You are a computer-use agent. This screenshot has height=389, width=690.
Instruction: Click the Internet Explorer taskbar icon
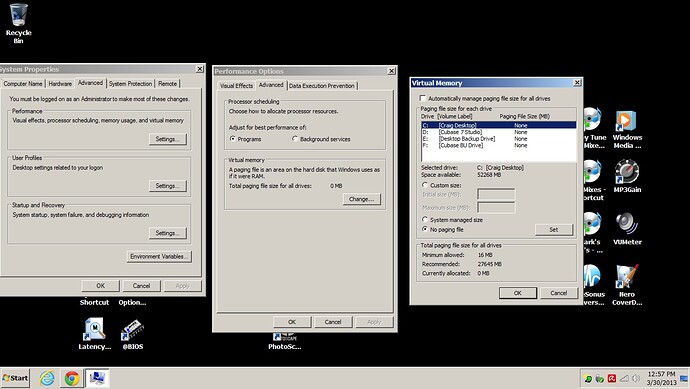[47, 378]
